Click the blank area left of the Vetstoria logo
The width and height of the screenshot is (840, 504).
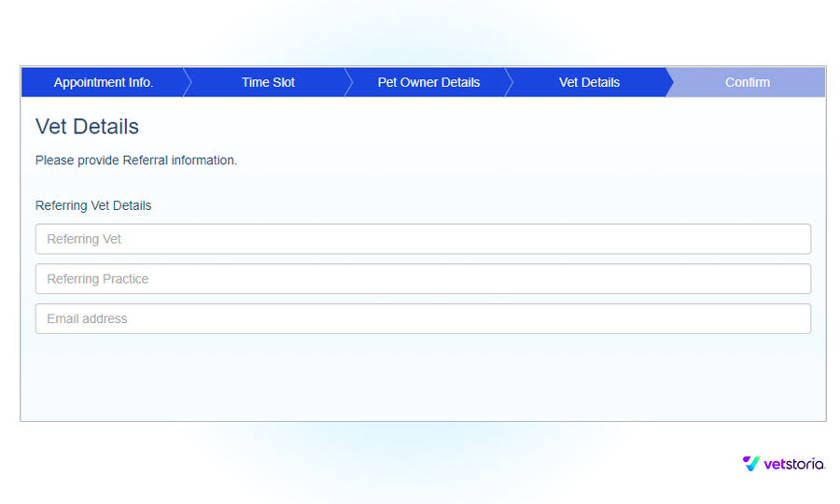click(x=467, y=464)
